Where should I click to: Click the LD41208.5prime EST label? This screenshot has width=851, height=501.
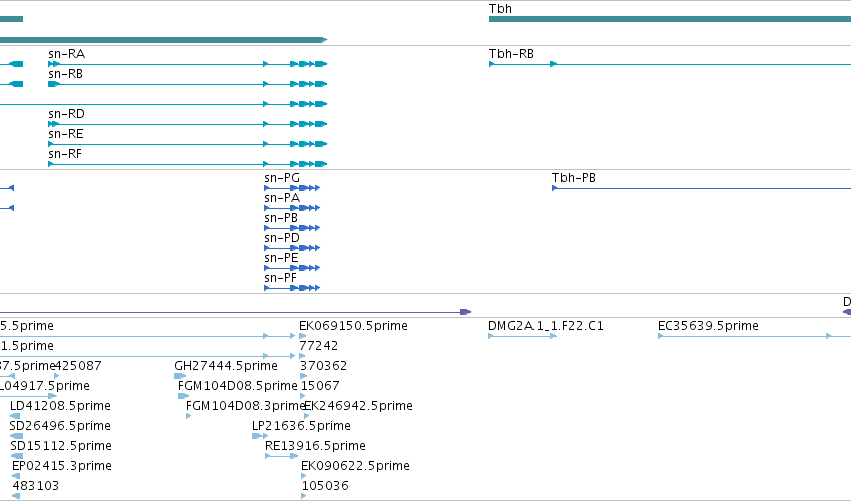point(60,406)
